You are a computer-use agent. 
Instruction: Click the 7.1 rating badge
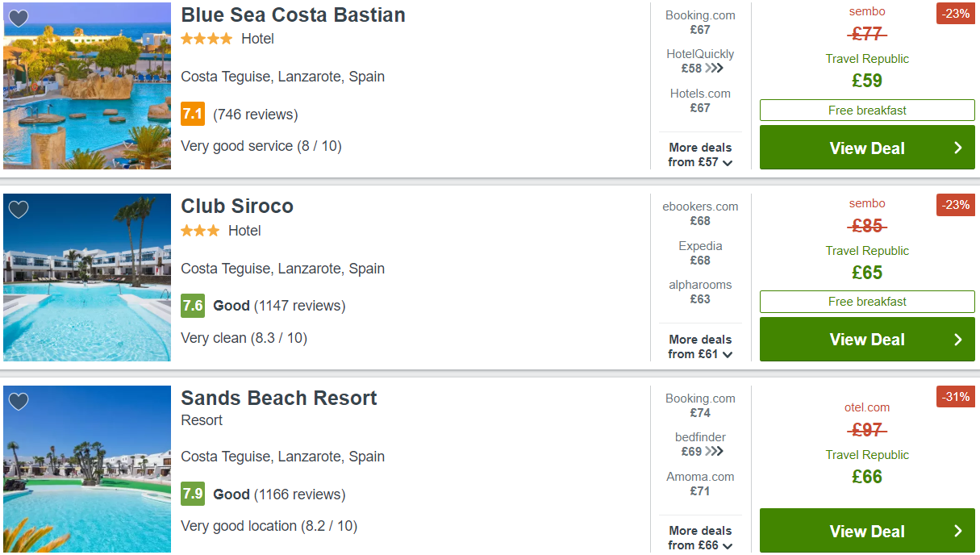tap(193, 114)
